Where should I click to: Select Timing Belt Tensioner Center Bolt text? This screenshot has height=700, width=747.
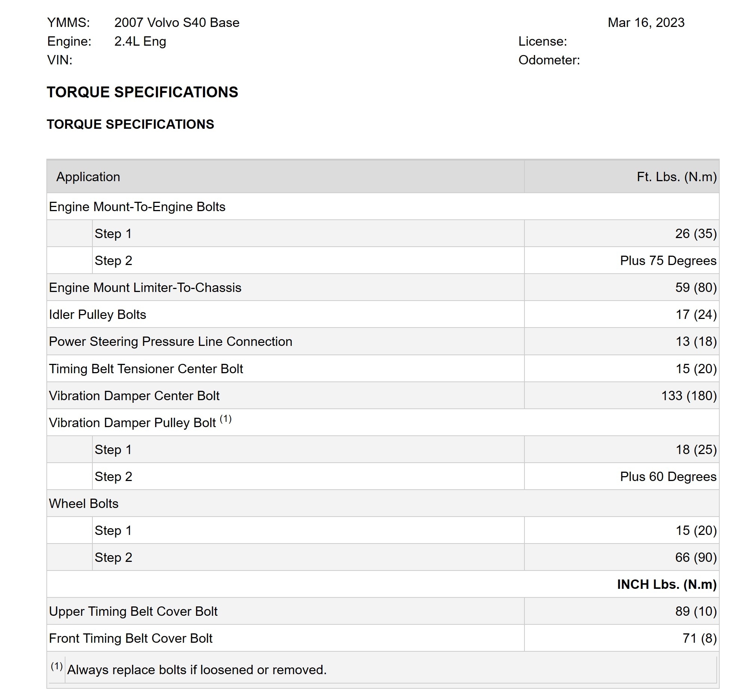(146, 369)
